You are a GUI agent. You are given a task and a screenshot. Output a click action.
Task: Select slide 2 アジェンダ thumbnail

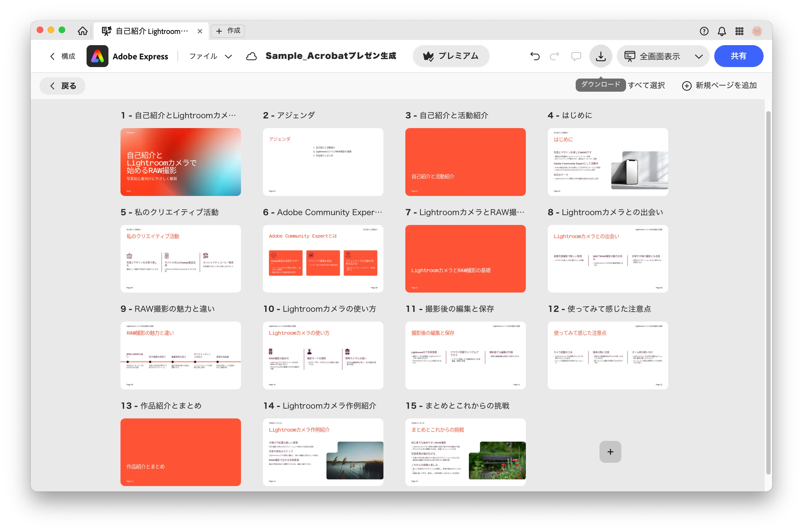(x=323, y=162)
